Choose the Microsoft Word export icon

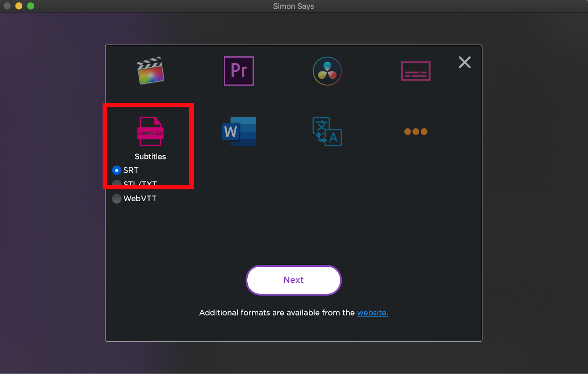click(239, 131)
